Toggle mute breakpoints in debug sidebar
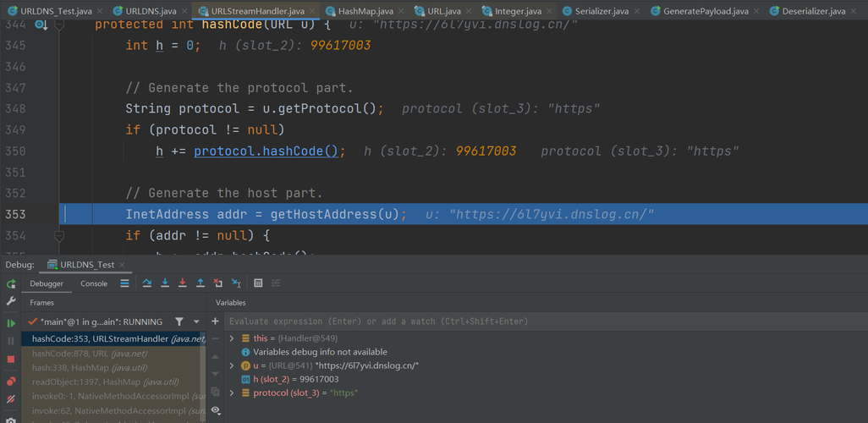 coord(11,399)
